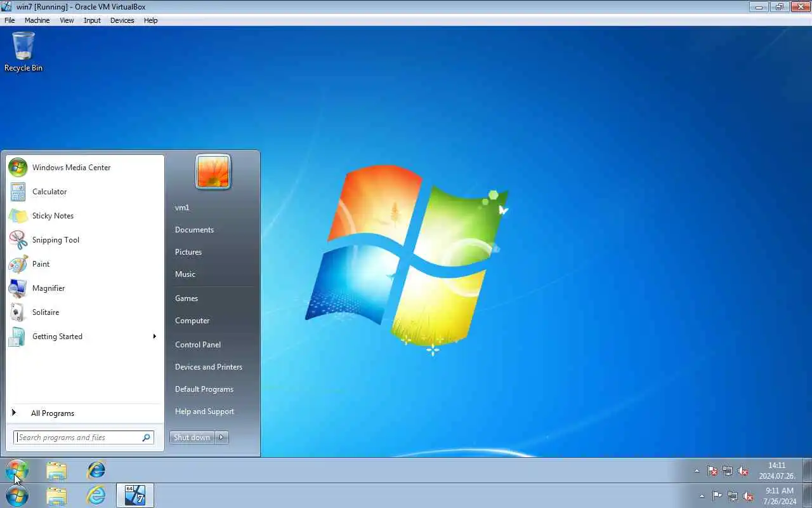812x508 pixels.
Task: Open Magnifier
Action: pos(84,288)
